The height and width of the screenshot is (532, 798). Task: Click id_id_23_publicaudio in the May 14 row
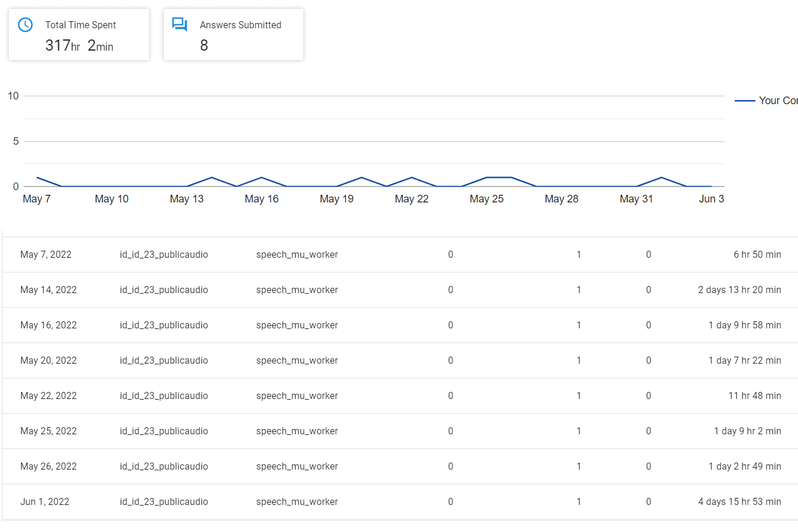164,290
